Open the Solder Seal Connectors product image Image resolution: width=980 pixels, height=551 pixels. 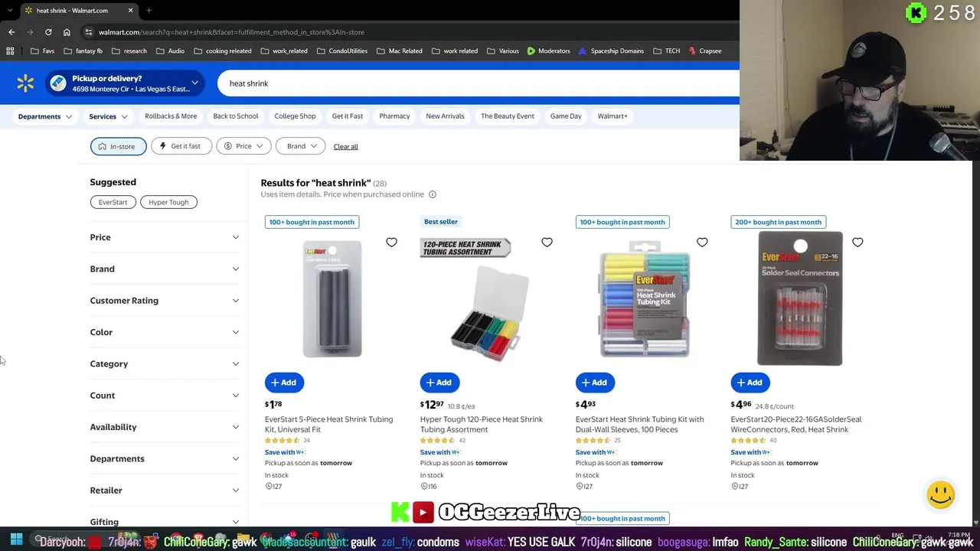point(800,298)
